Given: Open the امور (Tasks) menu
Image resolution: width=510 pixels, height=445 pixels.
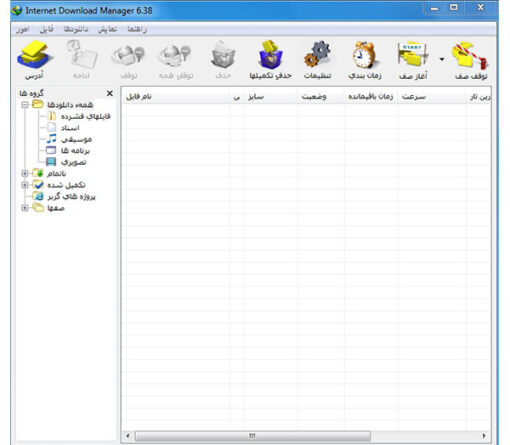Looking at the screenshot, I should [x=23, y=29].
